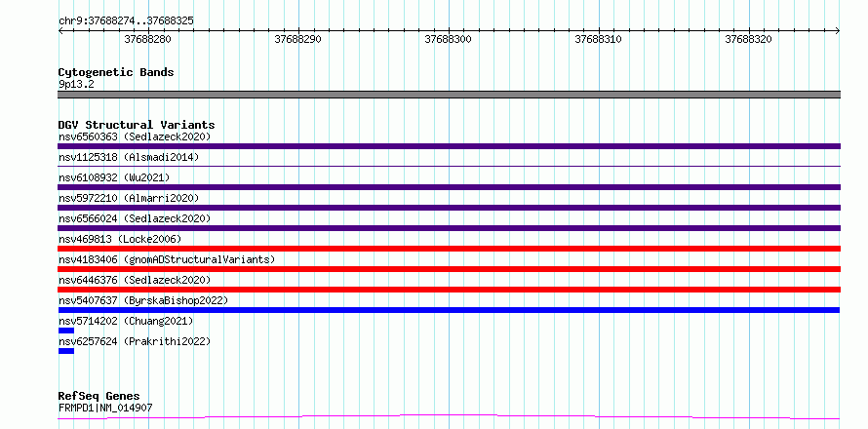
Task: Click the magenta FRMPD1 gene line
Action: tap(449, 416)
